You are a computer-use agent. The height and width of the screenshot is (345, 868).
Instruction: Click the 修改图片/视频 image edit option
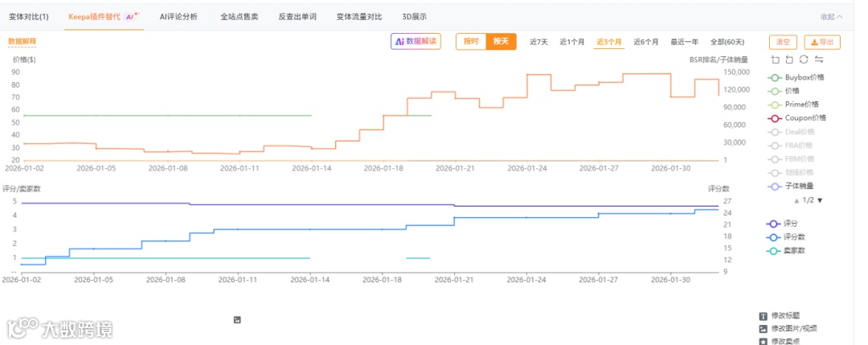788,328
